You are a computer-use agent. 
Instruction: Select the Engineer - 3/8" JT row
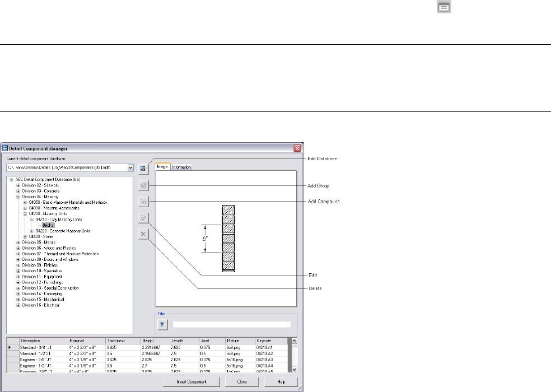tap(147, 360)
